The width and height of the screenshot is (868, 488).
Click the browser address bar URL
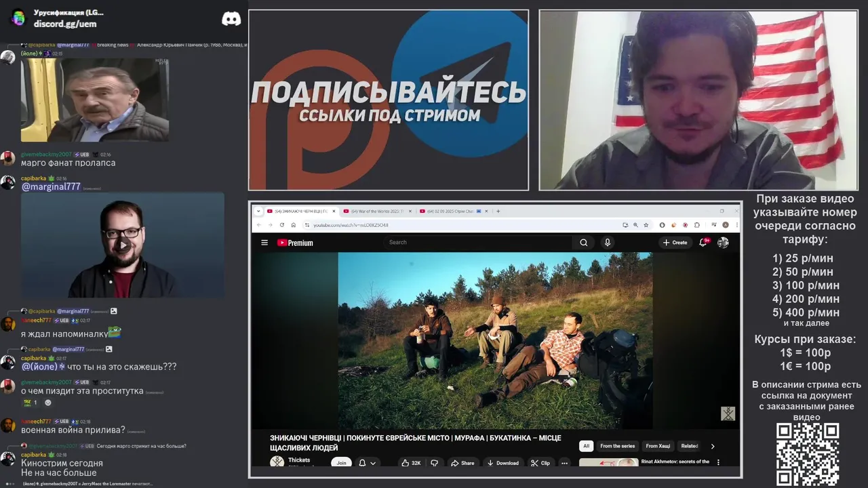click(x=351, y=225)
